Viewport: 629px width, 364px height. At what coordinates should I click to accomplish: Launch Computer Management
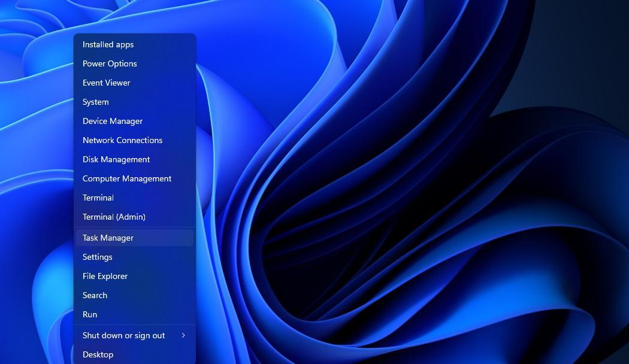tap(135, 179)
